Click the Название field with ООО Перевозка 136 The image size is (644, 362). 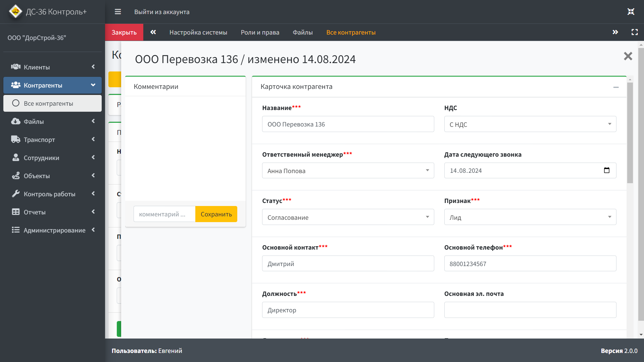pos(348,124)
